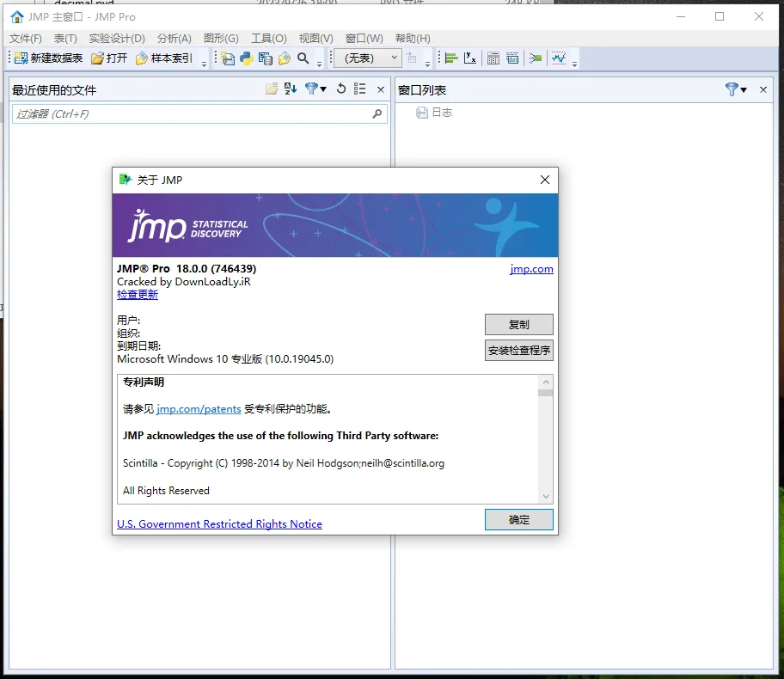
Task: Open the 图形(G) menu
Action: pos(221,39)
